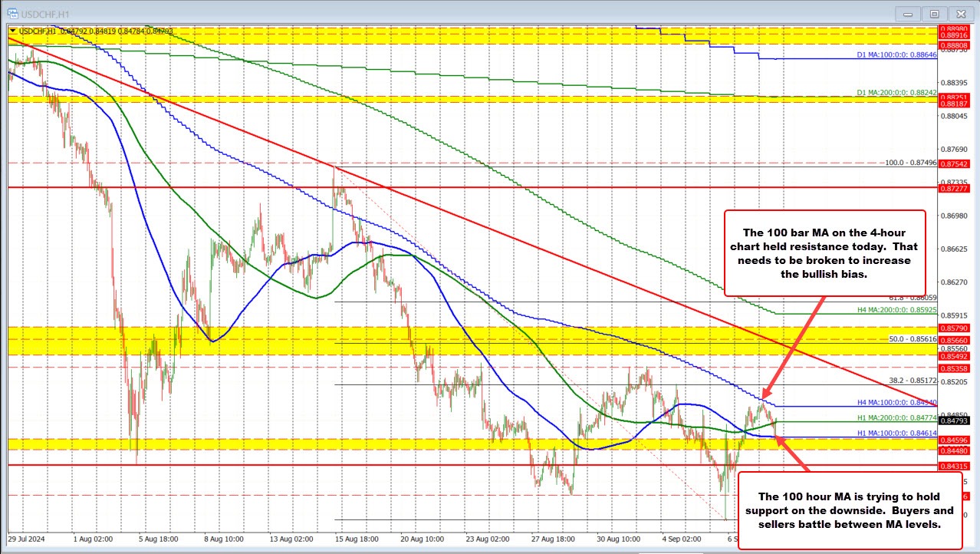The image size is (980, 554).
Task: Click the current price tag 0.84793 on the axis
Action: pyautogui.click(x=955, y=420)
